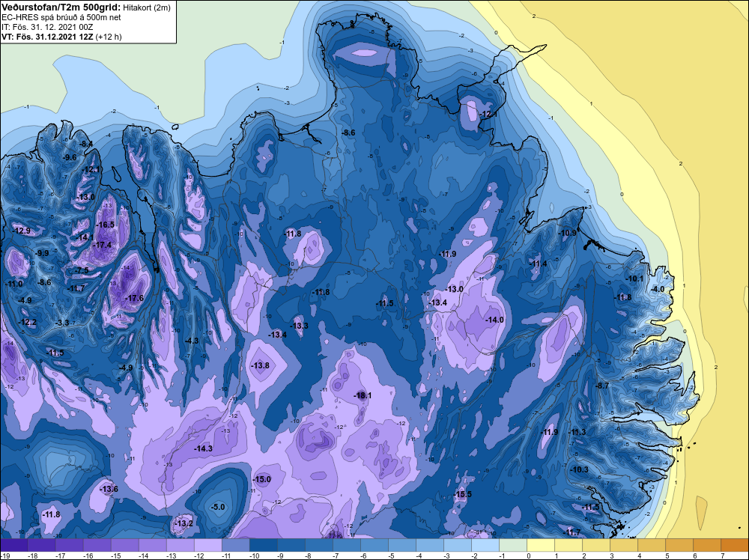Select the -2 legend color swatch
The height and width of the screenshot is (560, 749).
[485, 545]
